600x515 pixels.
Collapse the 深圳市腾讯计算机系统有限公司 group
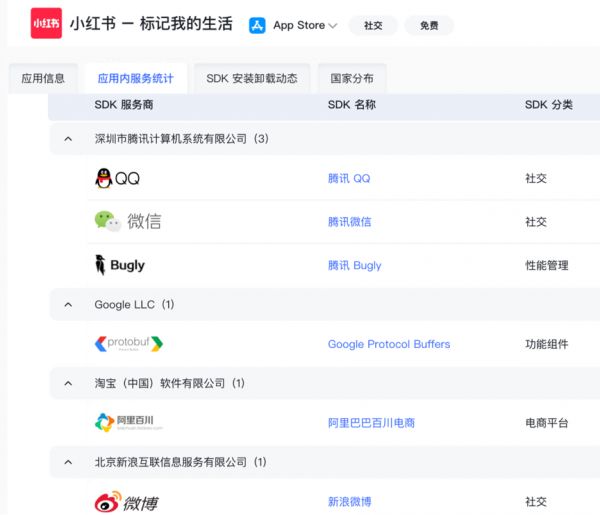click(x=68, y=139)
